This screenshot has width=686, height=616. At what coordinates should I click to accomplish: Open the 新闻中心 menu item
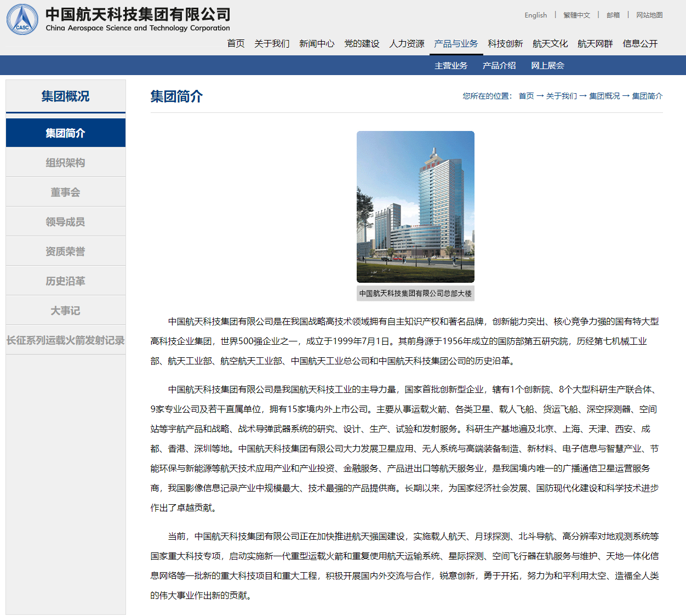317,44
